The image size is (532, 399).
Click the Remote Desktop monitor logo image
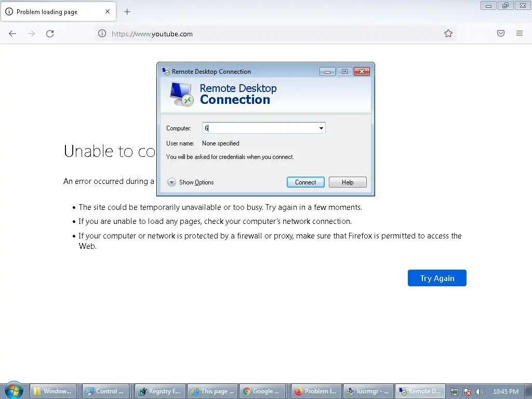coord(181,94)
